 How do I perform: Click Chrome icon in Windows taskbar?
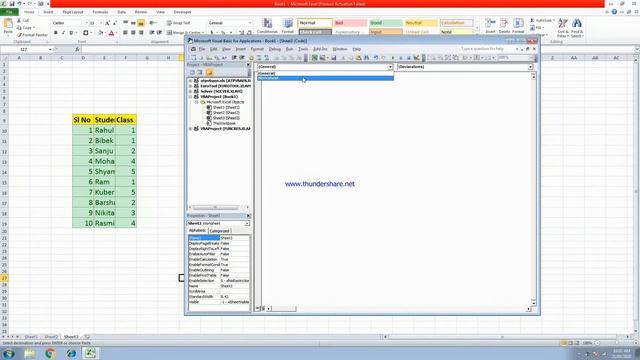click(x=50, y=353)
